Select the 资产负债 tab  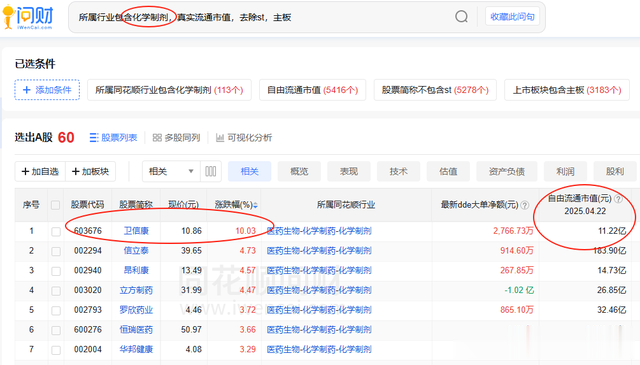[x=507, y=171]
